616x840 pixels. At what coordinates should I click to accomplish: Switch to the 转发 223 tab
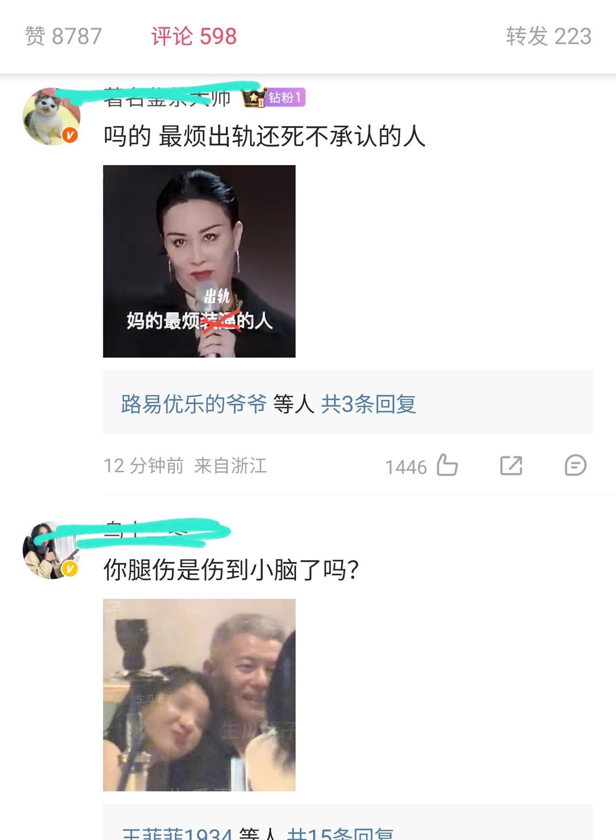pos(549,36)
